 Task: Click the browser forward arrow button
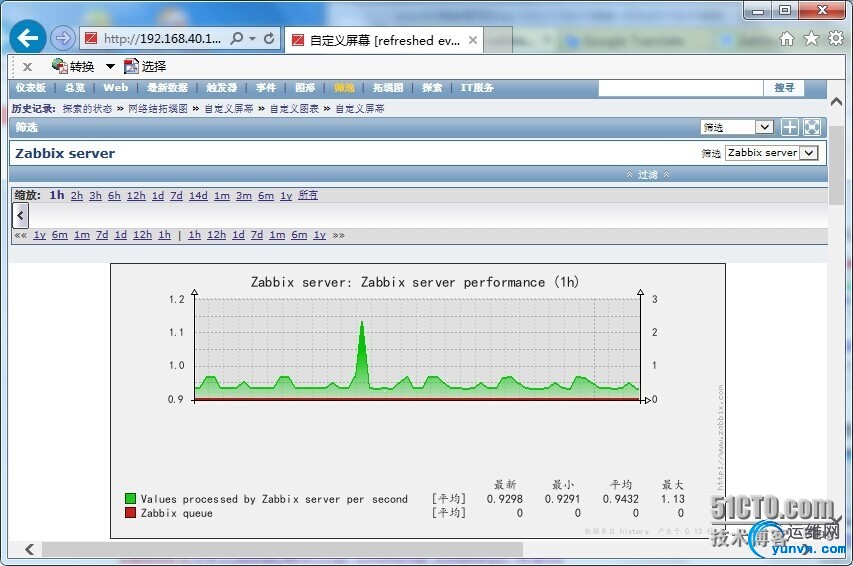(x=63, y=38)
